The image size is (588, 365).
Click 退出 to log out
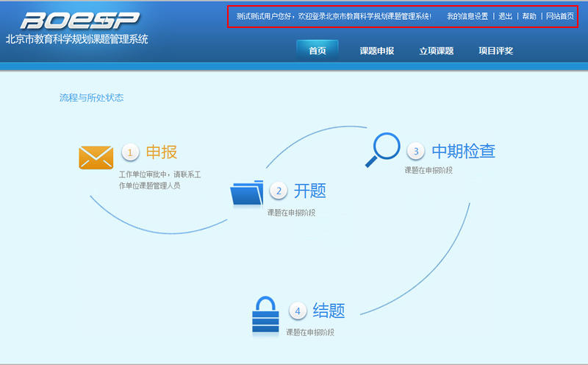(505, 16)
